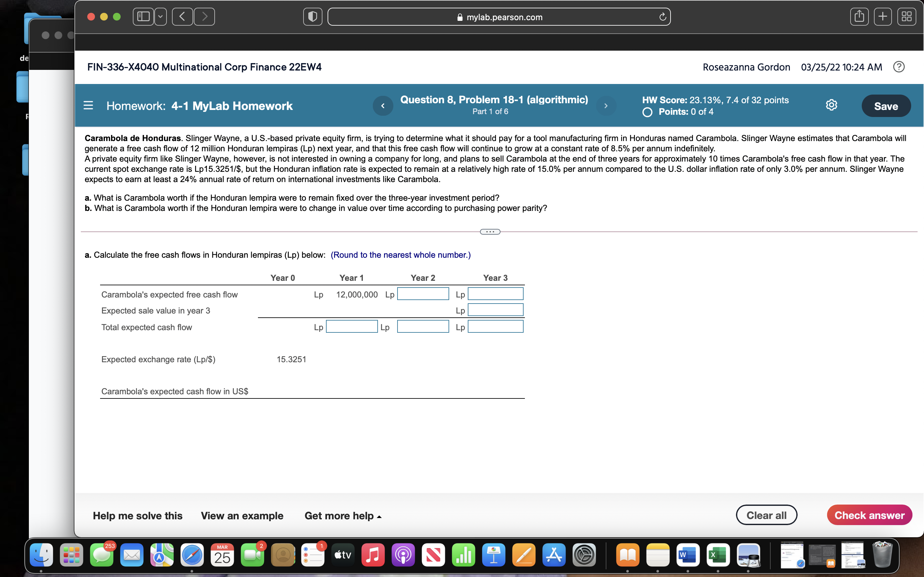The height and width of the screenshot is (577, 924).
Task: Click the help question mark icon
Action: tap(899, 67)
